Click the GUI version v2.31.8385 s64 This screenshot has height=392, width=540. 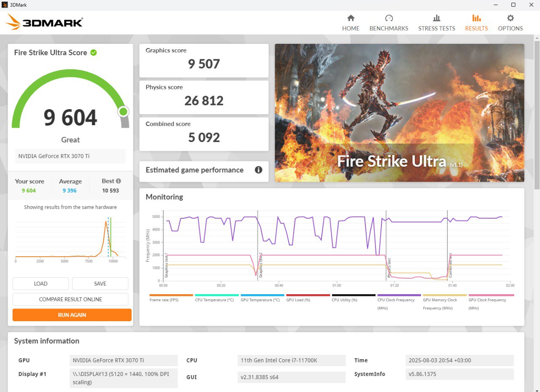292,377
